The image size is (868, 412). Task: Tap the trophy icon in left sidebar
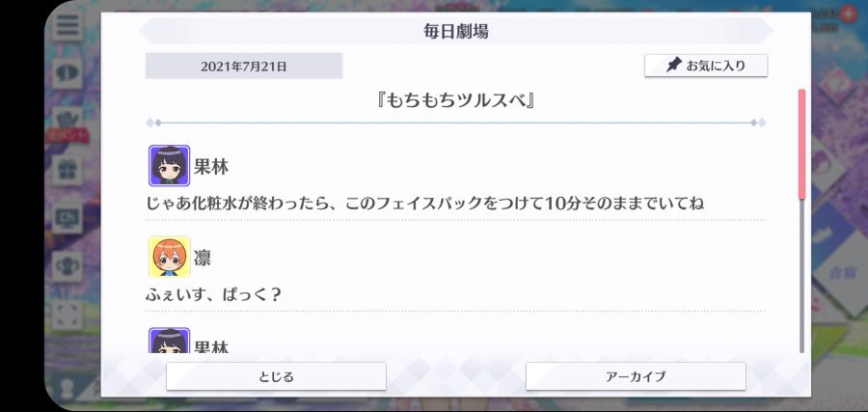click(x=68, y=266)
